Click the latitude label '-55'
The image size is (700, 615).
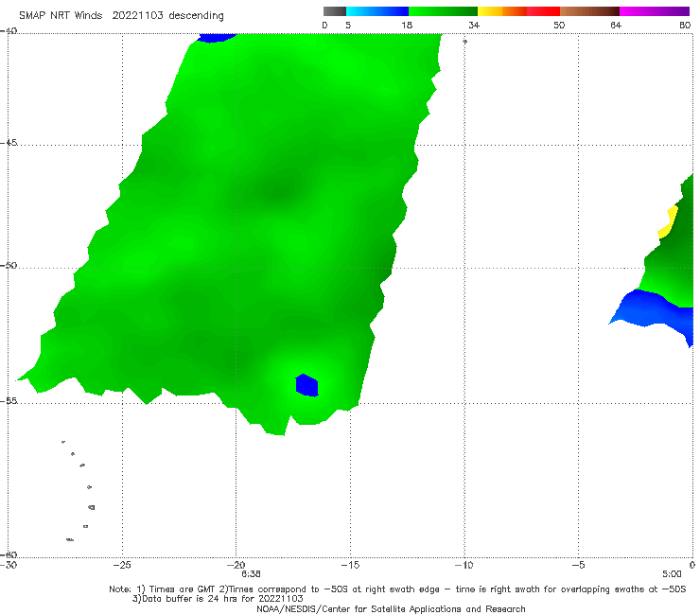coord(9,401)
